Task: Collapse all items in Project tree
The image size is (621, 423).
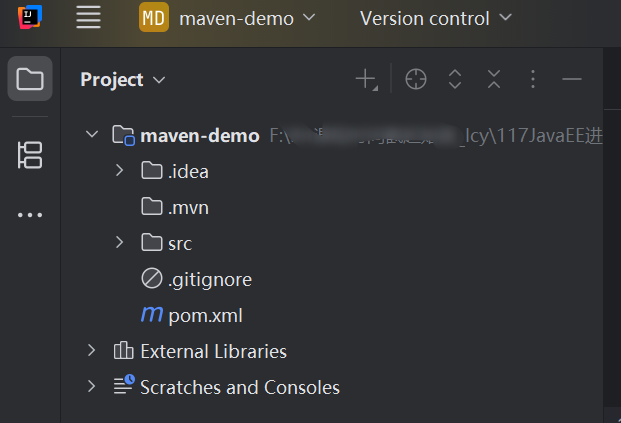Action: (494, 79)
